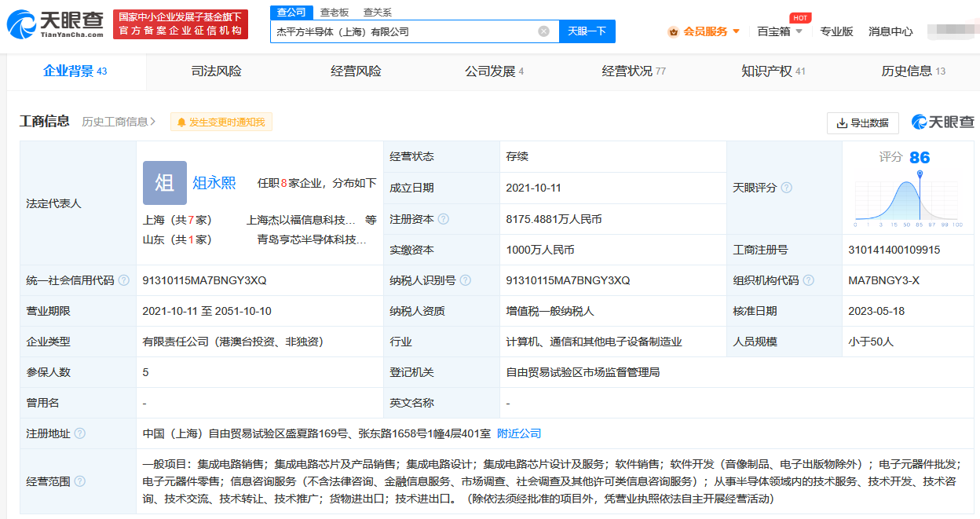Click help icon next to 组织机构代码

click(x=808, y=280)
